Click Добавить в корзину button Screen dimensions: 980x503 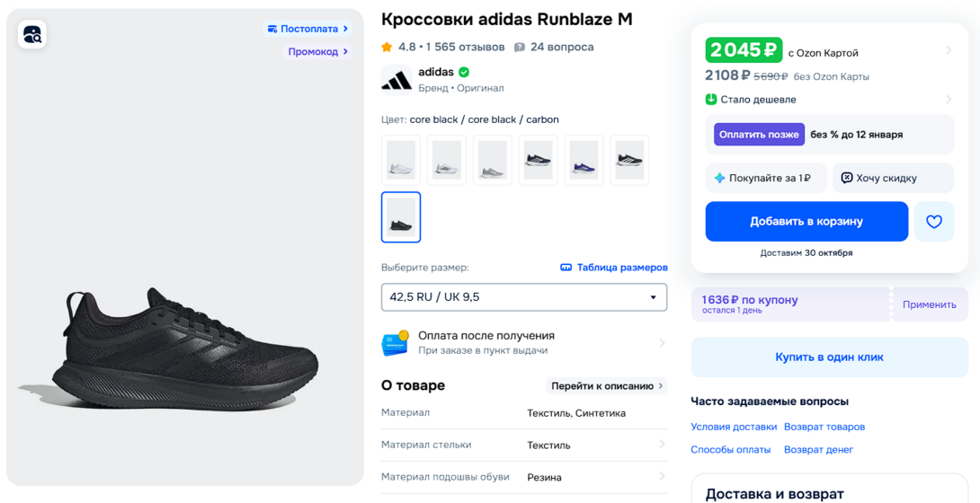[806, 222]
